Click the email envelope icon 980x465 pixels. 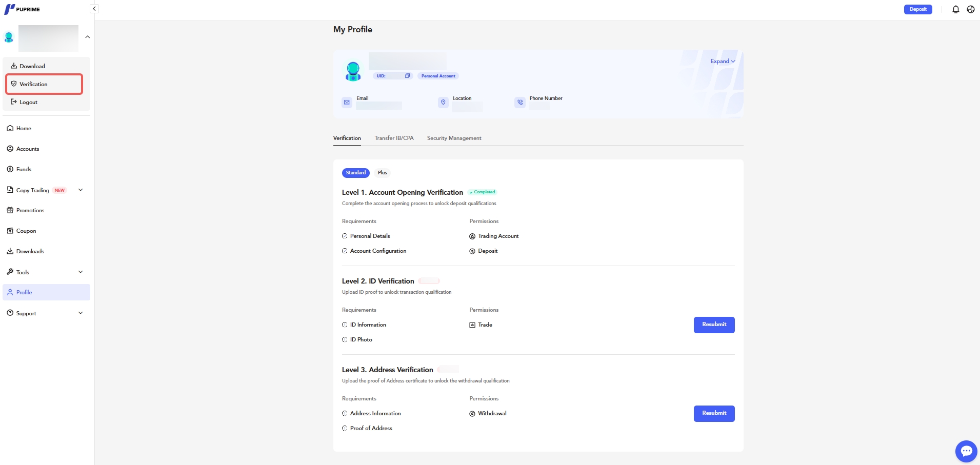point(347,103)
